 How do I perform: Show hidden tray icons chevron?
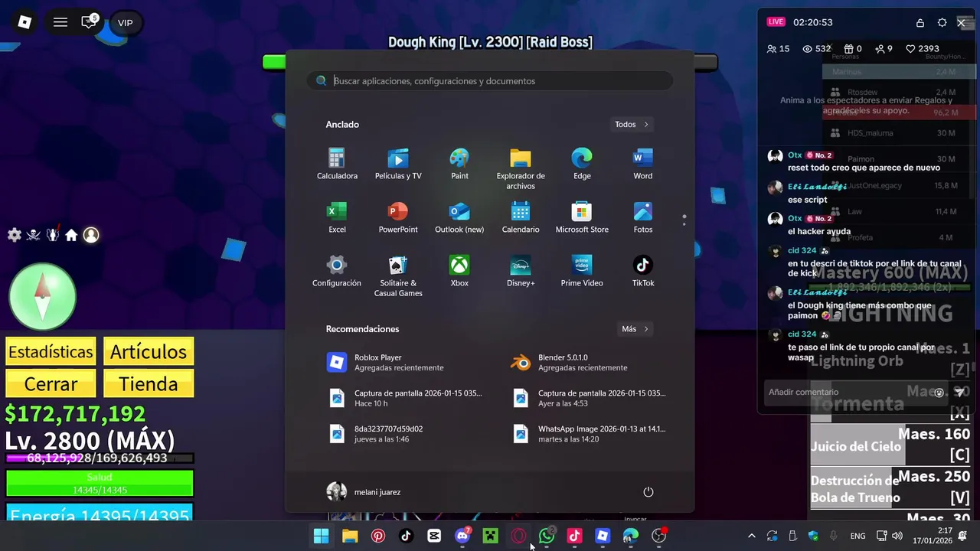pos(751,536)
